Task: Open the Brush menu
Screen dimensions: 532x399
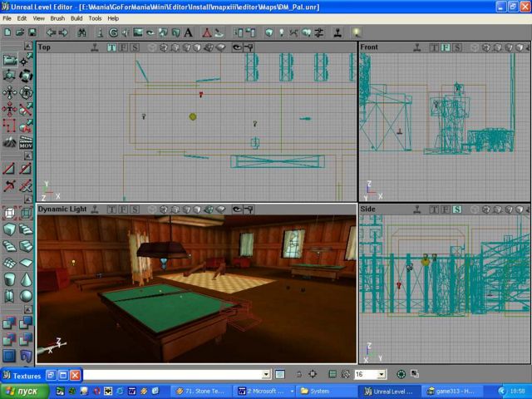Action: coord(57,18)
